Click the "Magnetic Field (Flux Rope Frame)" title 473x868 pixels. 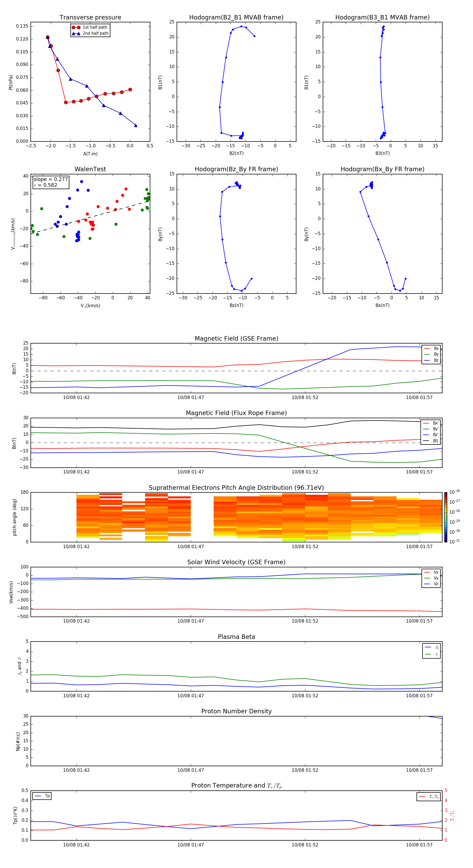pos(236,413)
